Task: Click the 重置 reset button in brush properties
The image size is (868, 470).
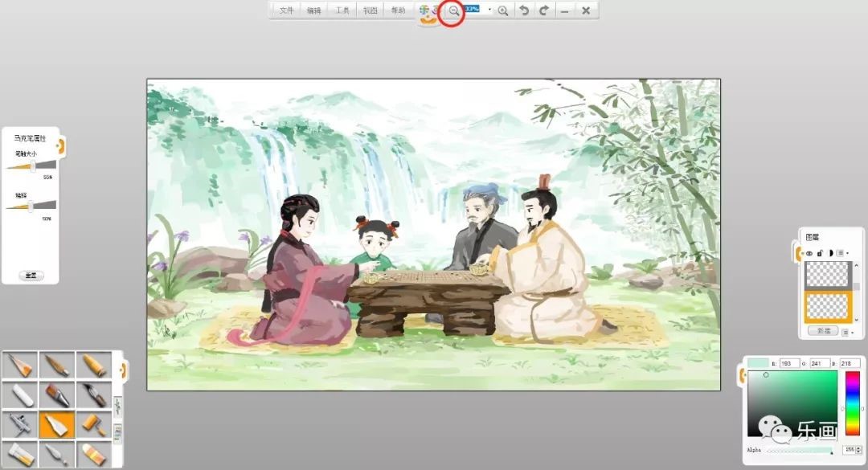Action: (x=31, y=275)
